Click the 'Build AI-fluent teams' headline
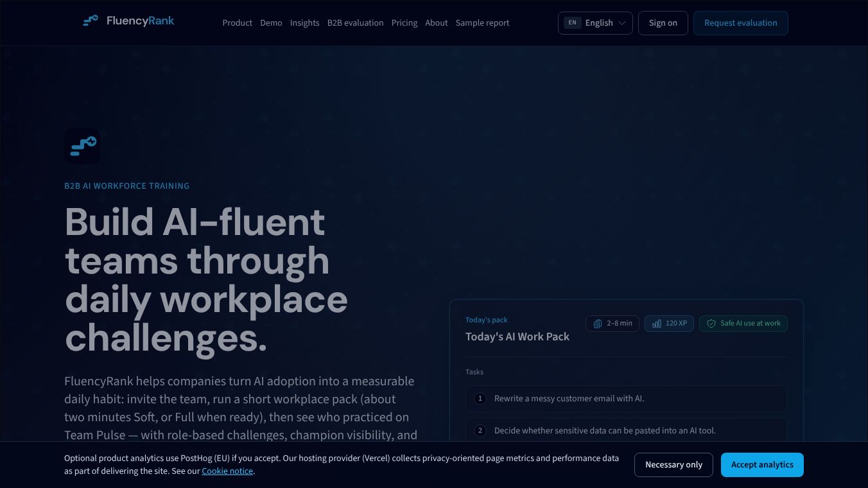 (206, 280)
